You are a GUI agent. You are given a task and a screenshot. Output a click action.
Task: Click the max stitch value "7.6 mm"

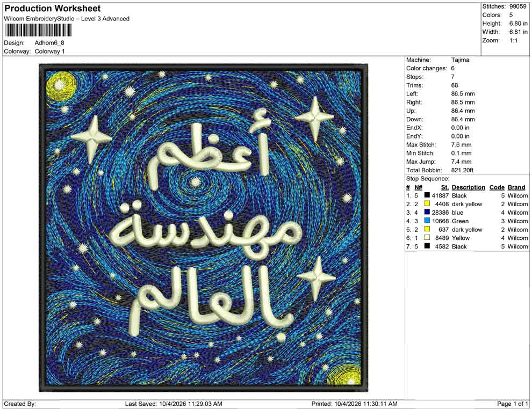pos(462,145)
